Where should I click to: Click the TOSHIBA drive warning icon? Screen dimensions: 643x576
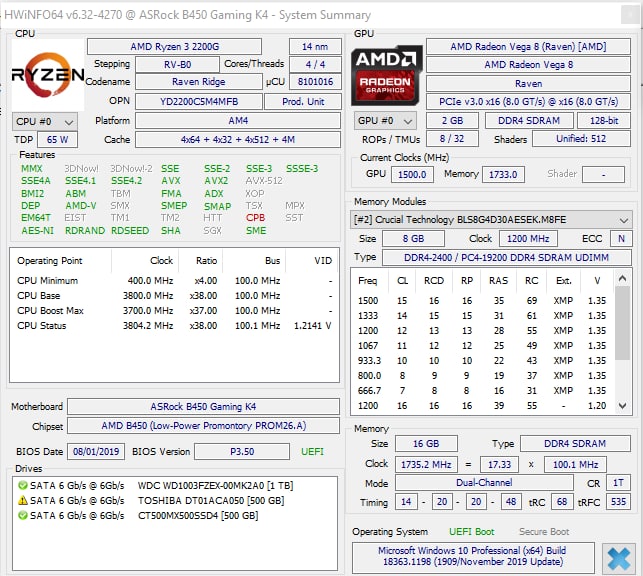(x=23, y=500)
